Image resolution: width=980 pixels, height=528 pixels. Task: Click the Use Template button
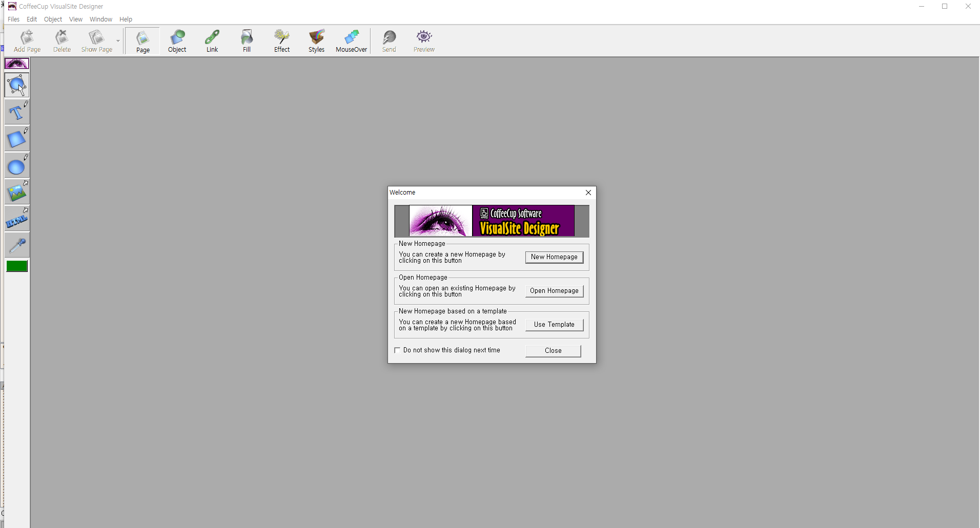click(554, 325)
